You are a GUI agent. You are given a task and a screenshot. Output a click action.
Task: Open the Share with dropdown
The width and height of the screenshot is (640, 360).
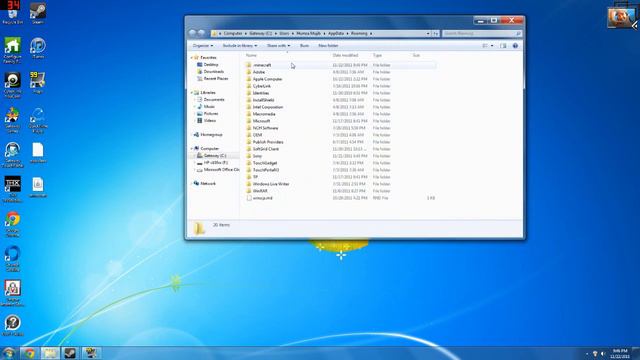[x=279, y=46]
